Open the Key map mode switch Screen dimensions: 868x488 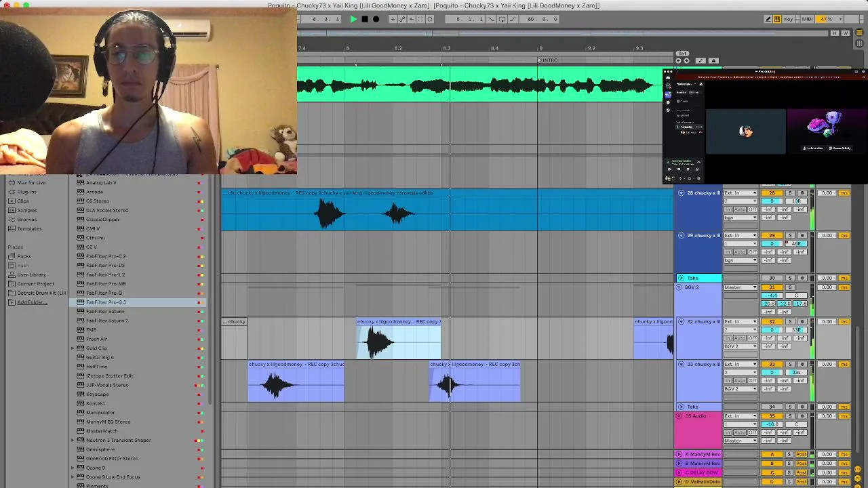[x=789, y=19]
